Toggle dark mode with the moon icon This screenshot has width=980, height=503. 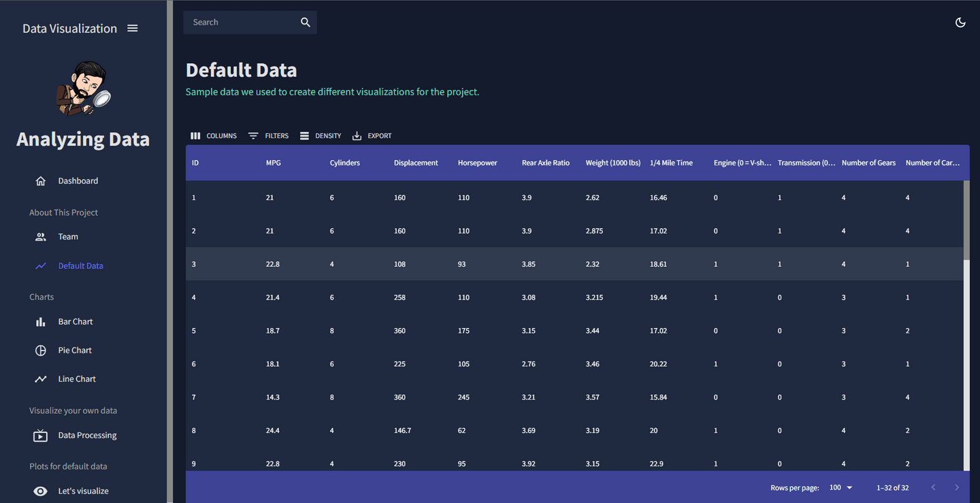960,22
